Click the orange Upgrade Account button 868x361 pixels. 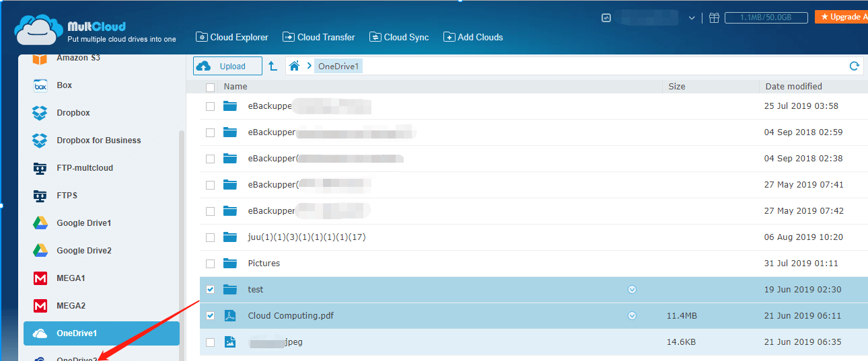(x=841, y=17)
